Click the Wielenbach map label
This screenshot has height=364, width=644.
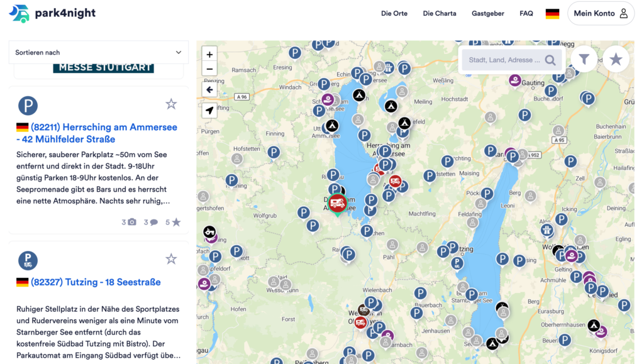click(x=377, y=290)
